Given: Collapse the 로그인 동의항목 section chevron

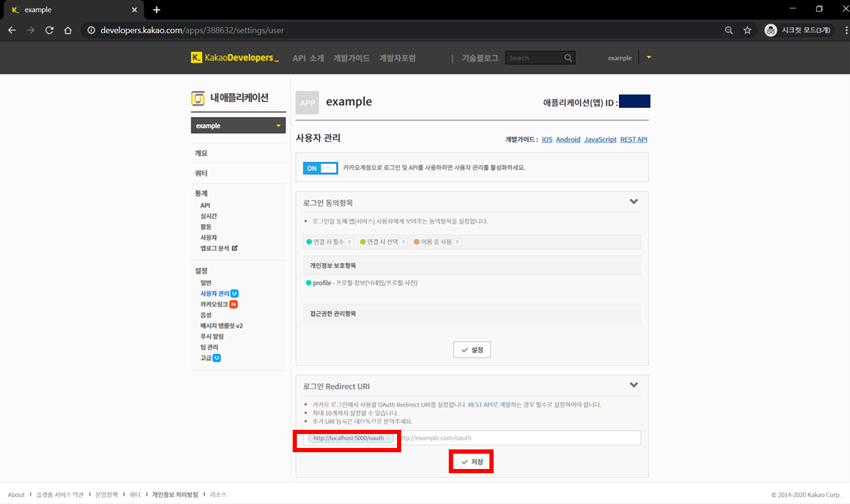Looking at the screenshot, I should 634,202.
